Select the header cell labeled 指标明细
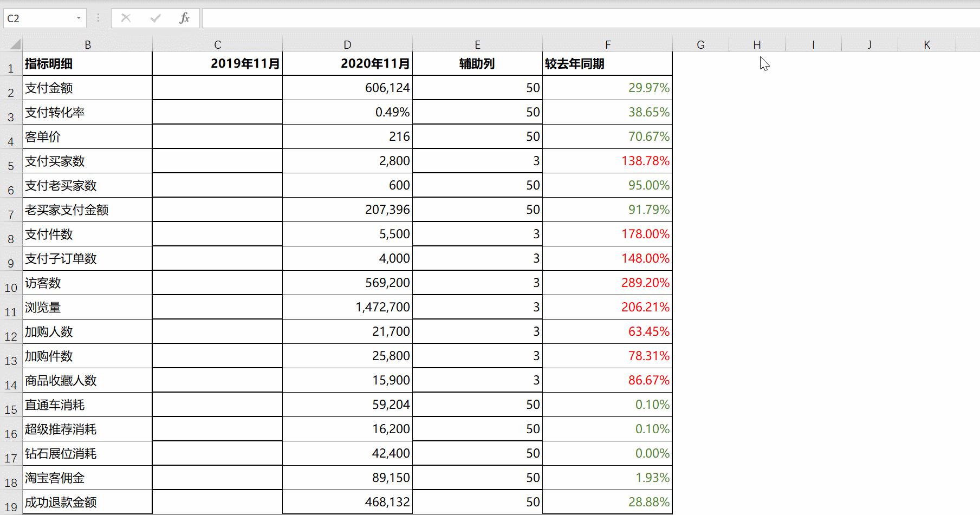The width and height of the screenshot is (980, 515). pos(87,63)
